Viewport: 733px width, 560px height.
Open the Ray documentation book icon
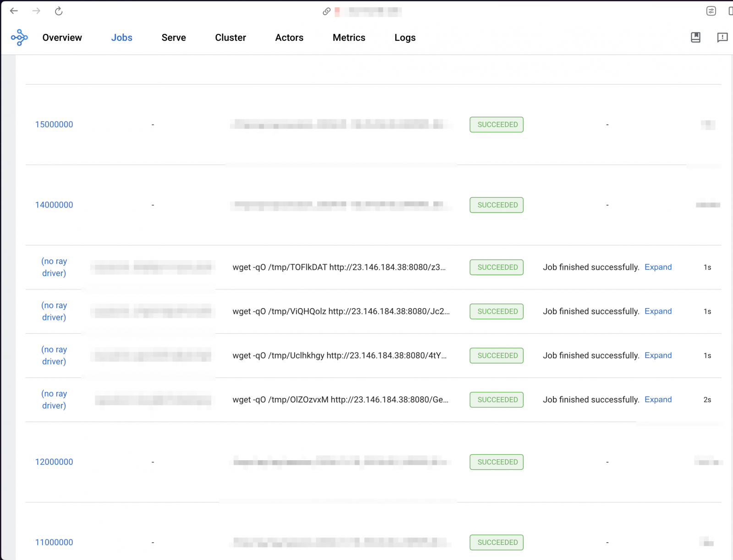click(695, 38)
